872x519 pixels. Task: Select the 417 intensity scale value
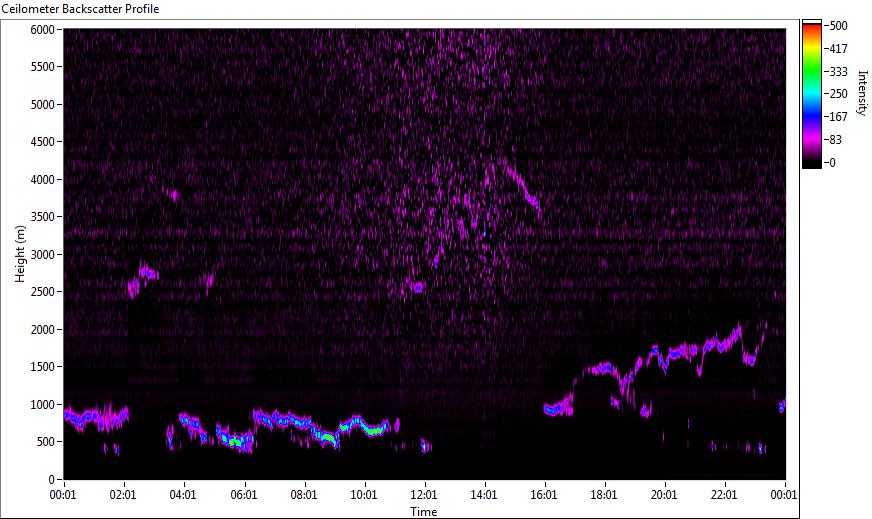pos(838,48)
